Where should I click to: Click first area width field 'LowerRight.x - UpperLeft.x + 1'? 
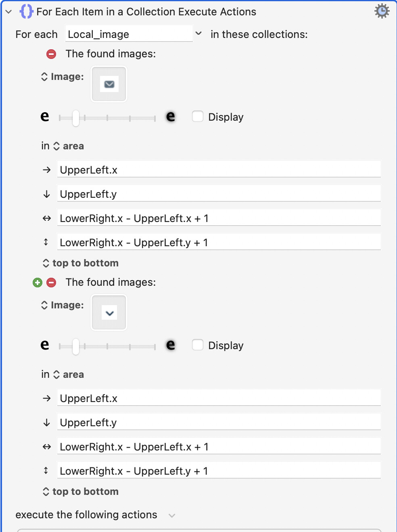pos(219,218)
